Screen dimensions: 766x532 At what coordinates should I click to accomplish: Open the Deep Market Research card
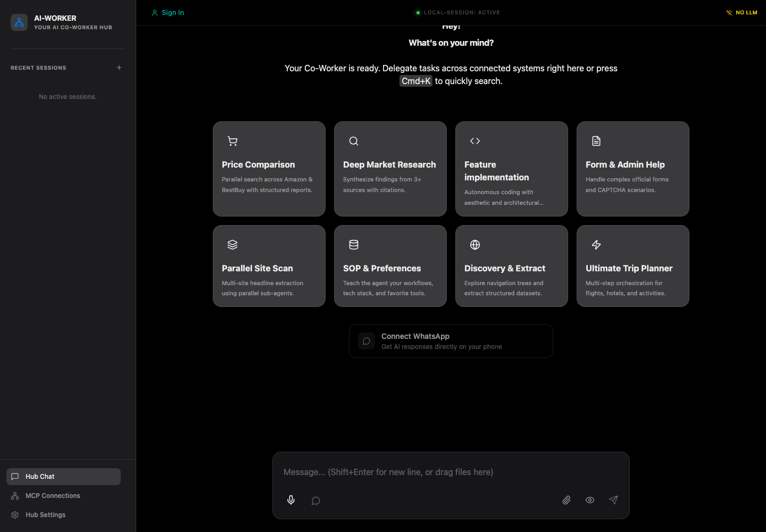click(x=390, y=169)
